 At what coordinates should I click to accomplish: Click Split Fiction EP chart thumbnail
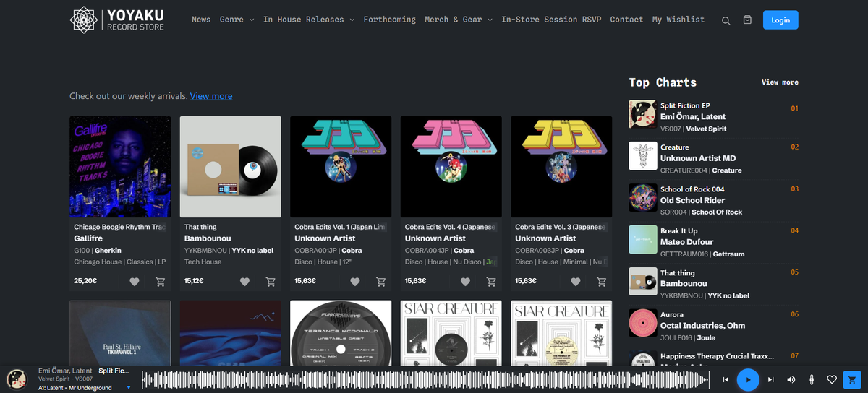642,114
